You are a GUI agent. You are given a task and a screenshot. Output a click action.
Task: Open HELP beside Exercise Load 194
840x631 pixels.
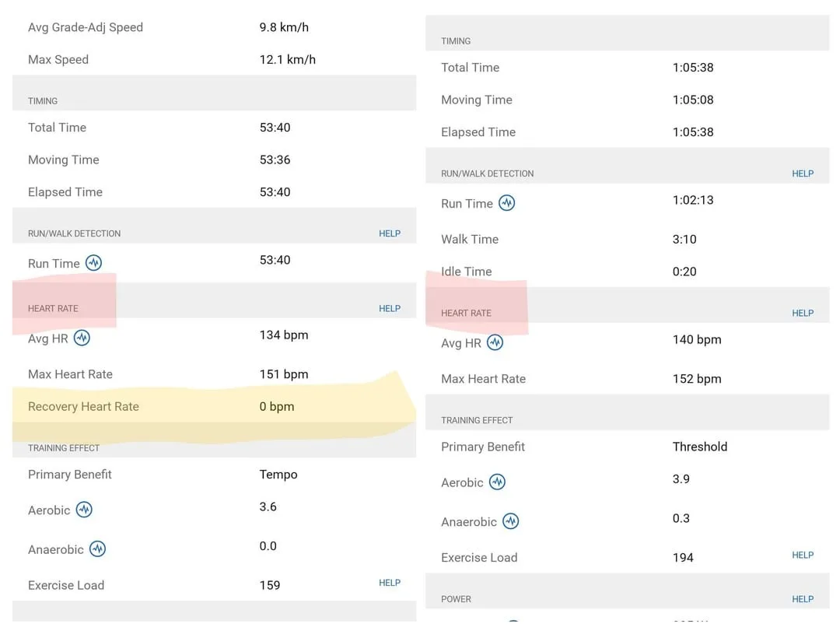click(803, 556)
